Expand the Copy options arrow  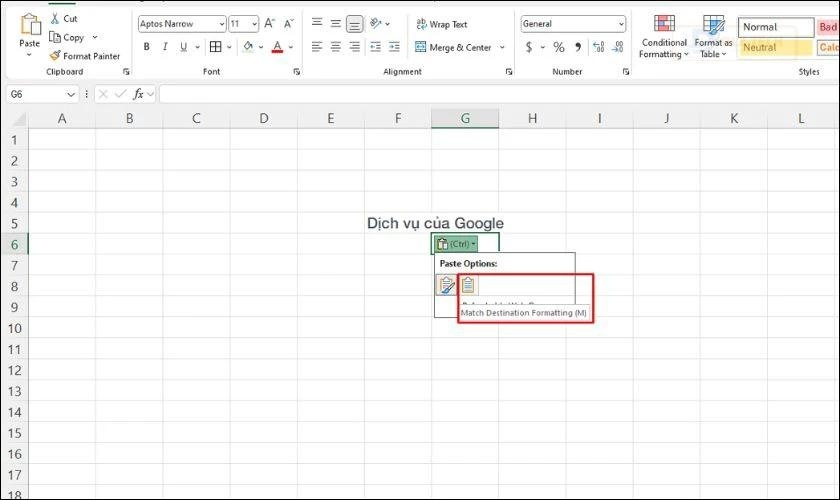tap(95, 37)
